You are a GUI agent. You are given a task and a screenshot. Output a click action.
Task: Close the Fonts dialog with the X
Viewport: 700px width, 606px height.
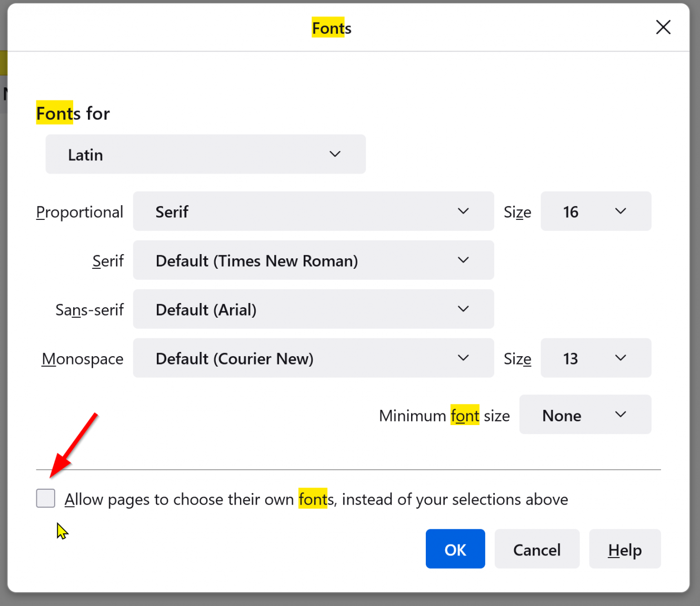point(663,27)
